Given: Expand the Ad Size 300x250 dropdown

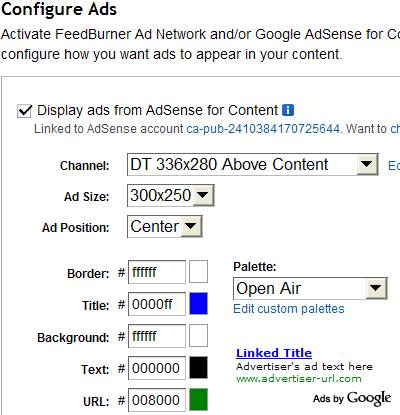Looking at the screenshot, I should [170, 195].
